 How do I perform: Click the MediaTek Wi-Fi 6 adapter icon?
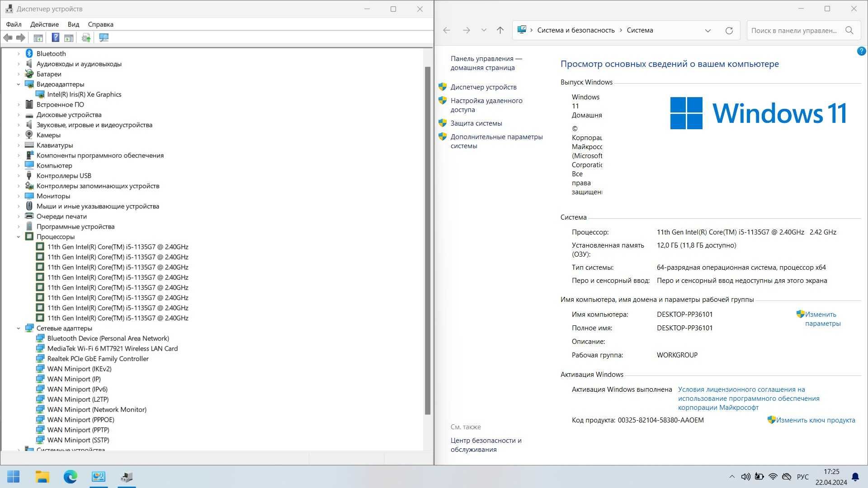point(40,348)
